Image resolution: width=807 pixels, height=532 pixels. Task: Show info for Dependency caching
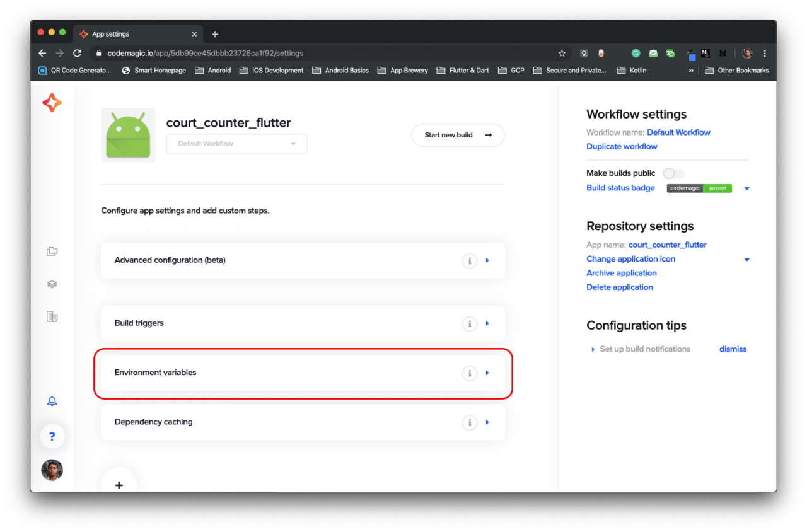click(469, 422)
